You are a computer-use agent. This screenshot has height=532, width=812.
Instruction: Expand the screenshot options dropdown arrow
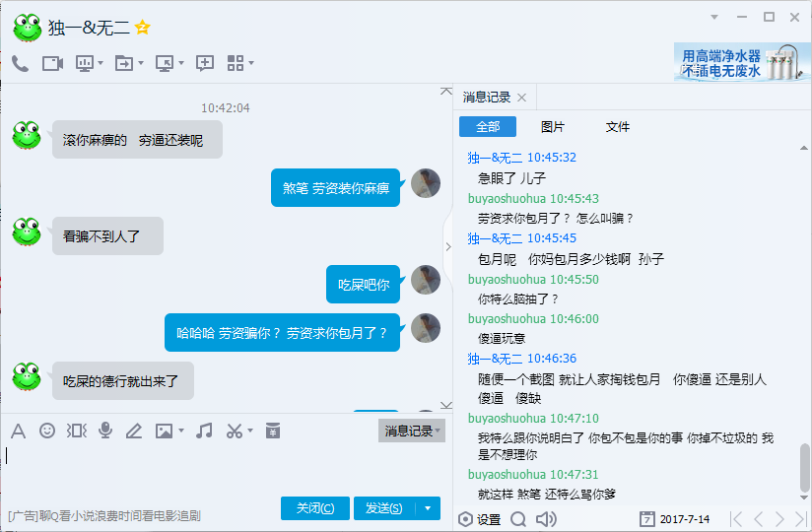pos(250,431)
